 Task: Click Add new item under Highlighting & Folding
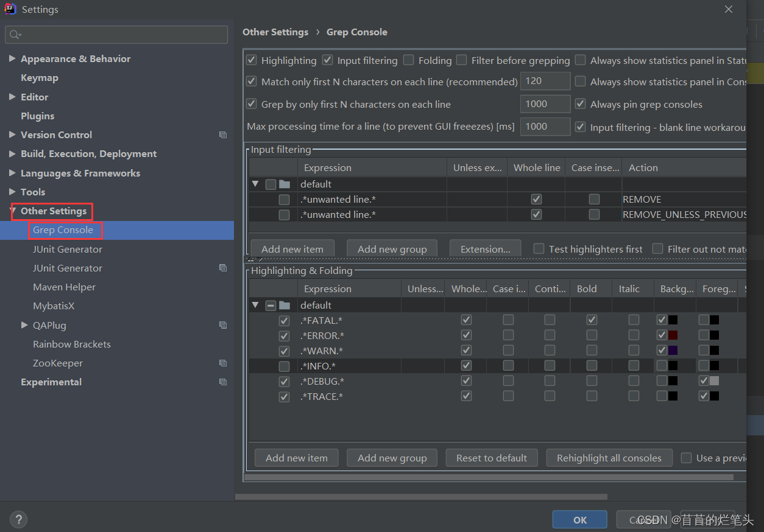point(297,458)
